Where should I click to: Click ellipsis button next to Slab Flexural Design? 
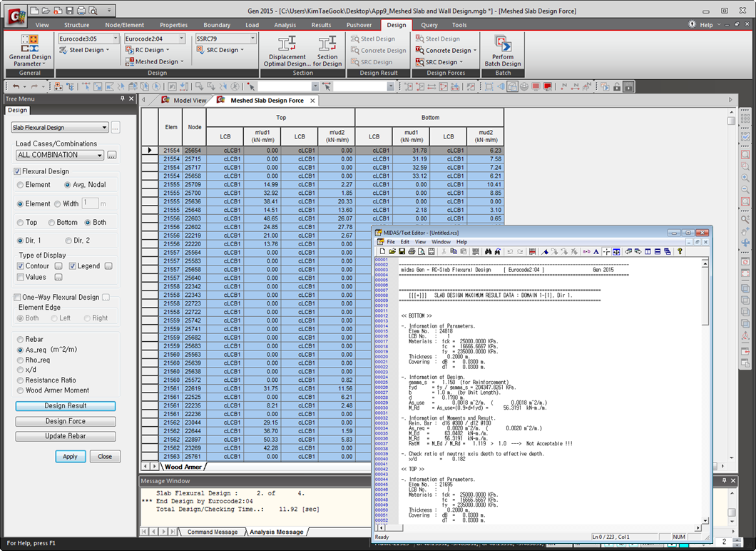tap(116, 127)
